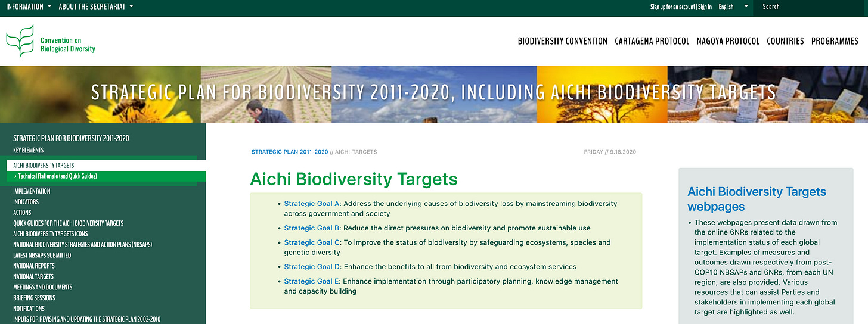
Task: Select INDICATORS in the sidebar
Action: (26, 202)
